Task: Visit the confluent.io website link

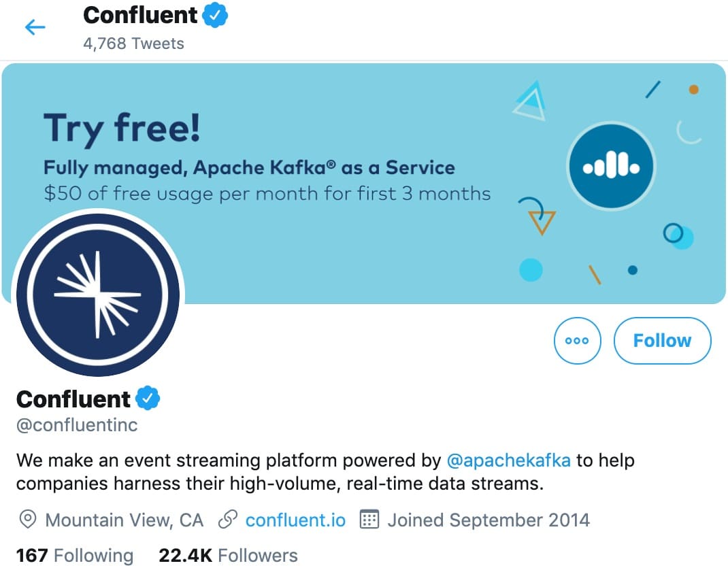Action: [295, 520]
